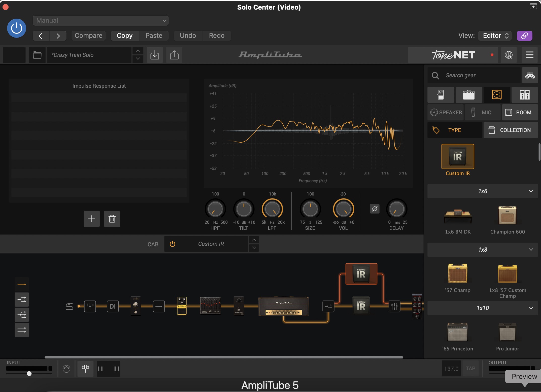Select the AmpliTube amp head in chain

tap(284, 306)
